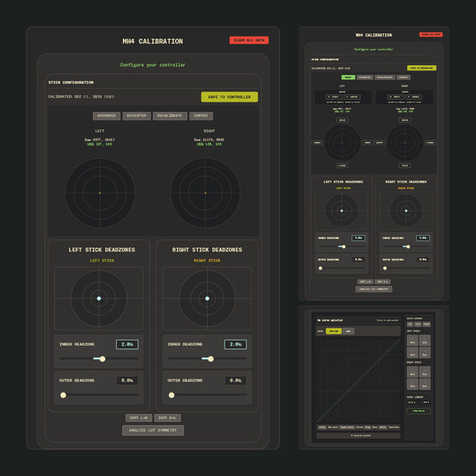Click the right stick outer deadzone slider handle in the large panel
Screen dimensions: 476x476
171,395
